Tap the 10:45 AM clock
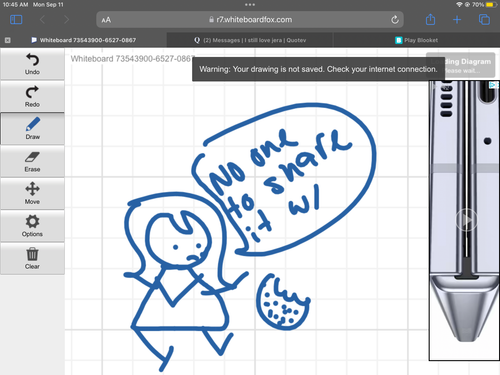Viewport: 500px width, 375px height. pos(15,5)
